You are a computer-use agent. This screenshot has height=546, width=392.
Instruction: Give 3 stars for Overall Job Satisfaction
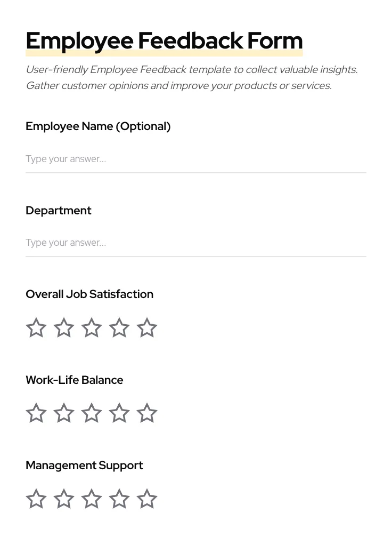pos(92,327)
